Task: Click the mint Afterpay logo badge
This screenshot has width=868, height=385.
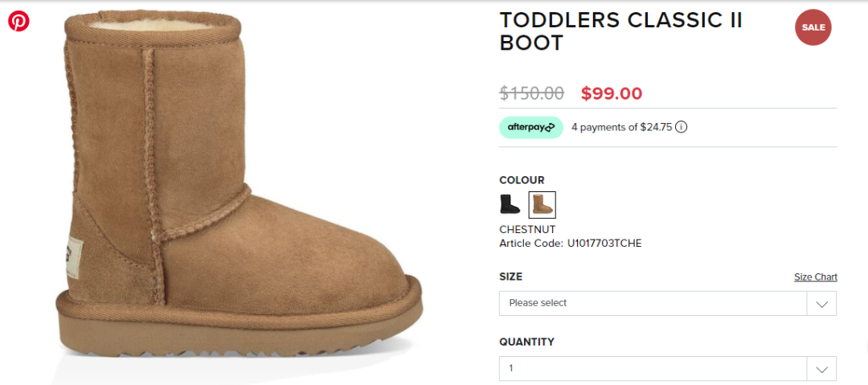Action: [531, 128]
